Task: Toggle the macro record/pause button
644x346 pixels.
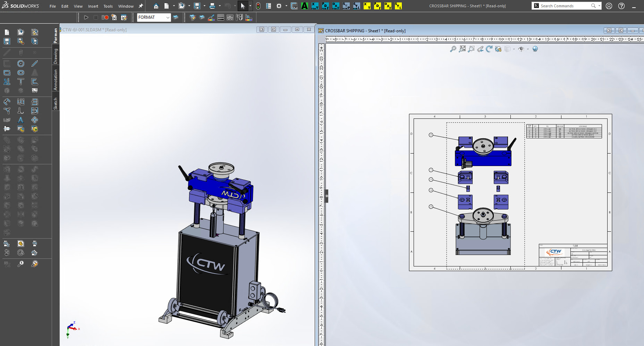Action: point(105,17)
